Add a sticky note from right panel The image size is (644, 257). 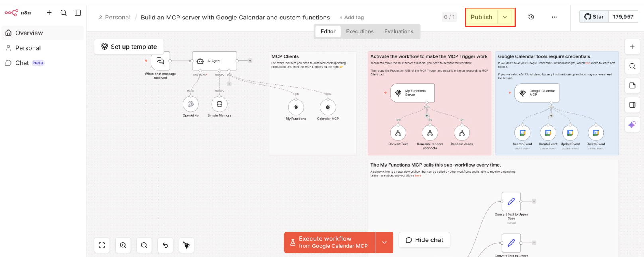coord(632,86)
